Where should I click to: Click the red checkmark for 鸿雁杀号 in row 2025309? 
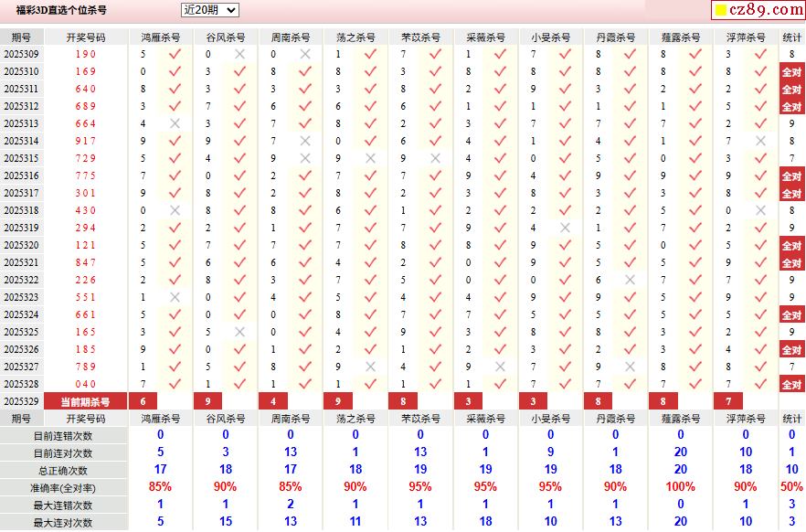coord(175,54)
